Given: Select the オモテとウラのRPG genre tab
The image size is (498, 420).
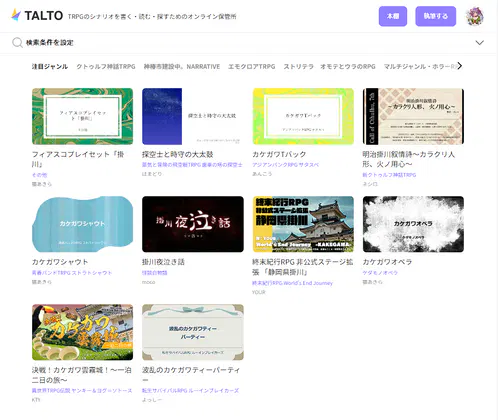Looking at the screenshot, I should tap(348, 66).
